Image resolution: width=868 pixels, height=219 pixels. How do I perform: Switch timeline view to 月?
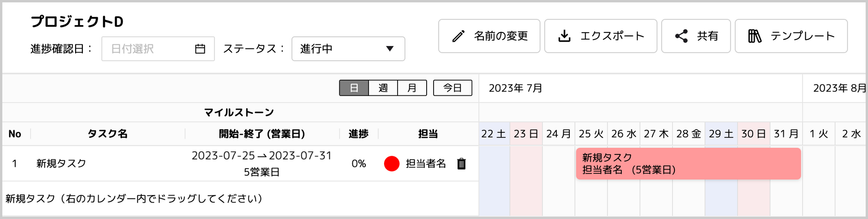[x=412, y=88]
